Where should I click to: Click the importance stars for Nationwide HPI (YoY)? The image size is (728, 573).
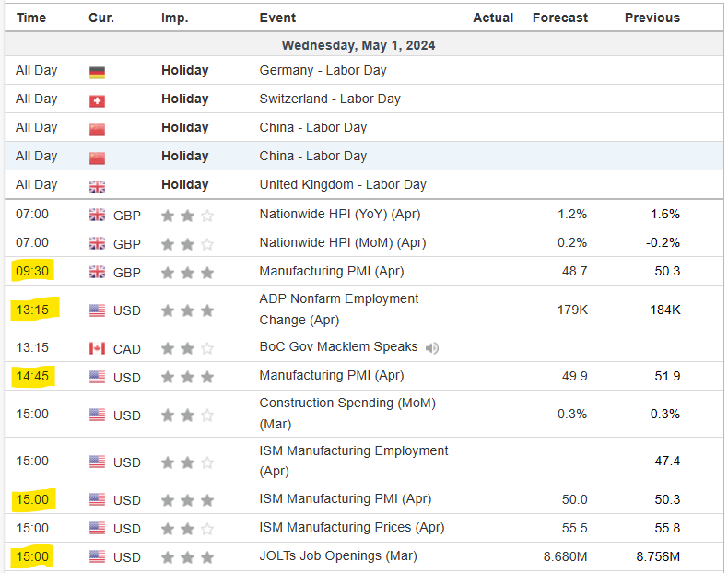click(x=187, y=215)
